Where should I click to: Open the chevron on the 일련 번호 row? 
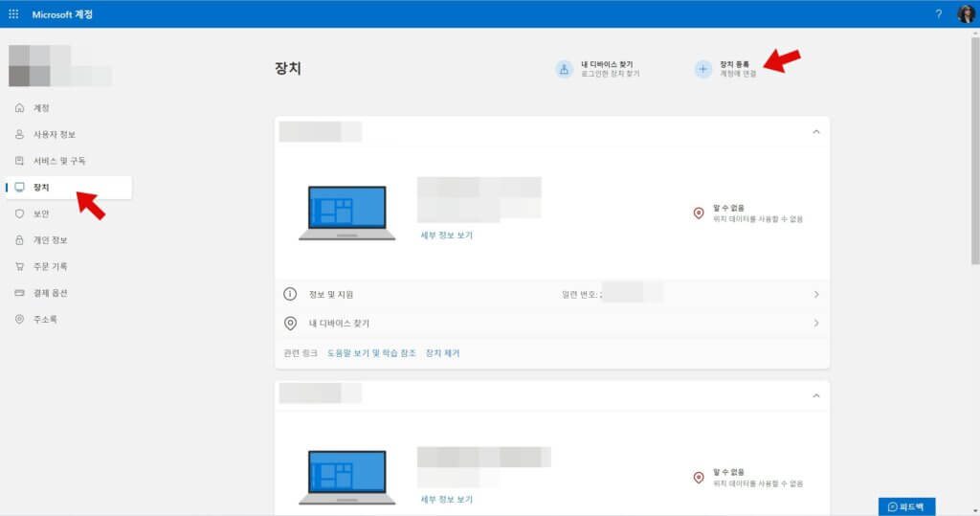tap(816, 294)
